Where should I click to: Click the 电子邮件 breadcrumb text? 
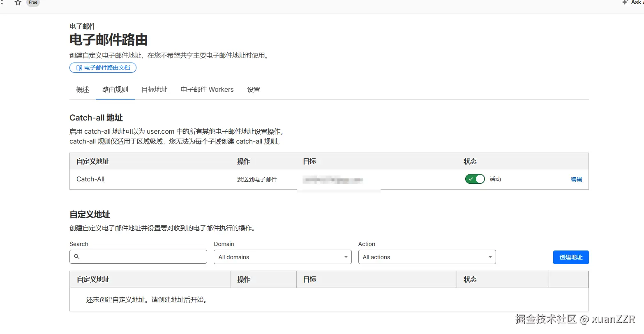tap(83, 26)
